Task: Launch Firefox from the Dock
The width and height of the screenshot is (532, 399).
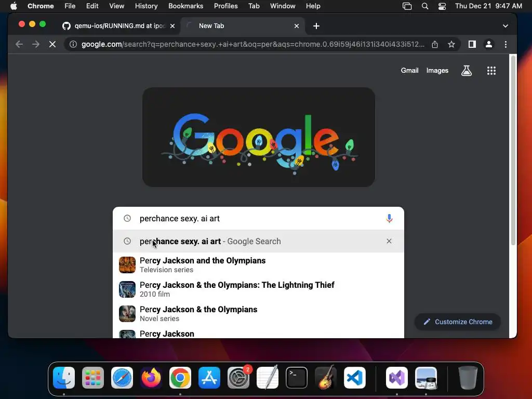Action: tap(151, 378)
